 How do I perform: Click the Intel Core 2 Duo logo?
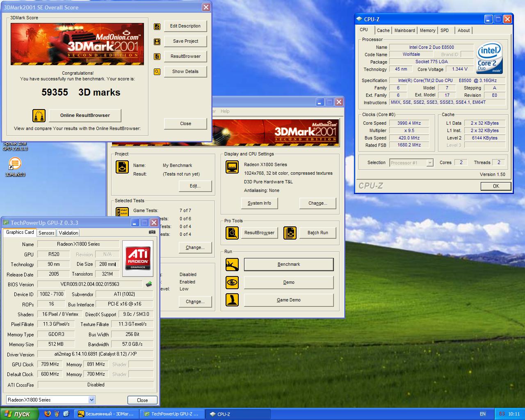coord(489,58)
